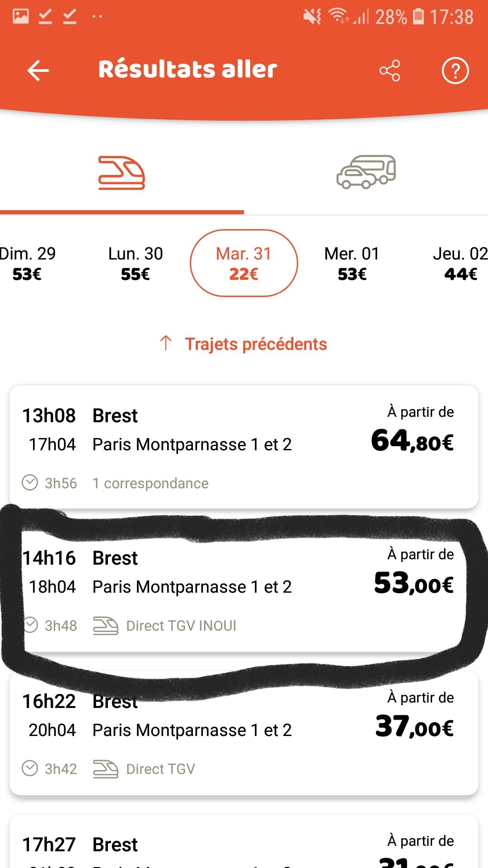Open the 13h08 Brest to Paris journey
The image size is (488, 868).
point(181,445)
